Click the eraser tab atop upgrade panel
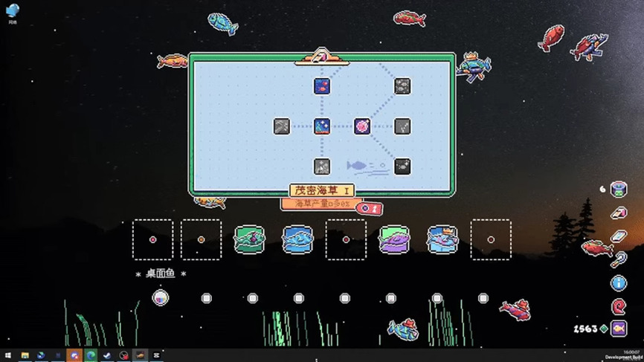Screen dimensions: 644x362 [321, 56]
